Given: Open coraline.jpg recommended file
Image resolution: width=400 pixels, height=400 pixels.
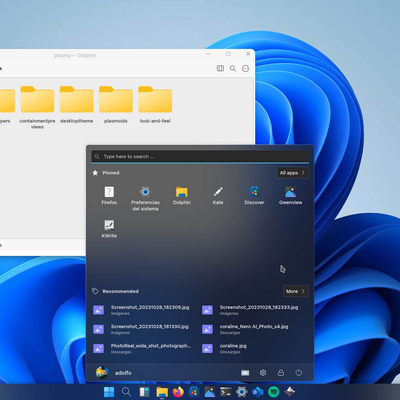Looking at the screenshot, I should click(224, 349).
